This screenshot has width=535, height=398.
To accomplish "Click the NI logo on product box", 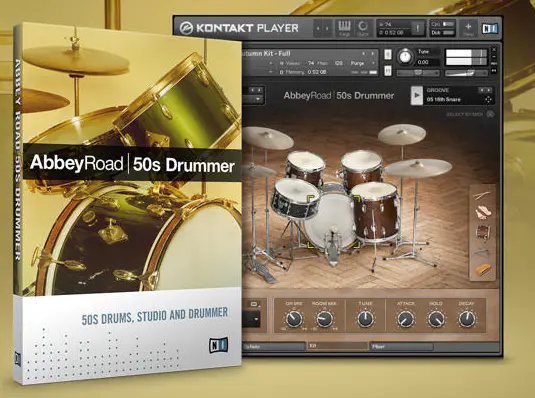I will pyautogui.click(x=218, y=345).
